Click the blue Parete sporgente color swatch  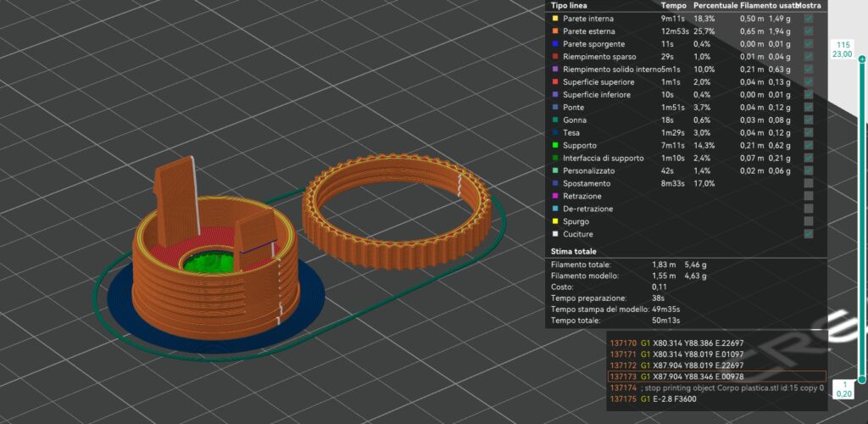[x=555, y=44]
